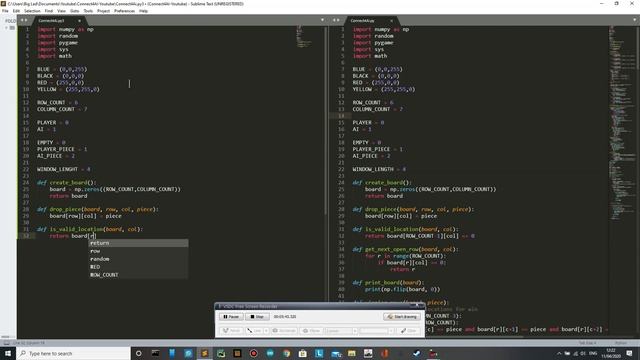
Task: Open the File menu in Sublime Text
Action: [5, 11]
